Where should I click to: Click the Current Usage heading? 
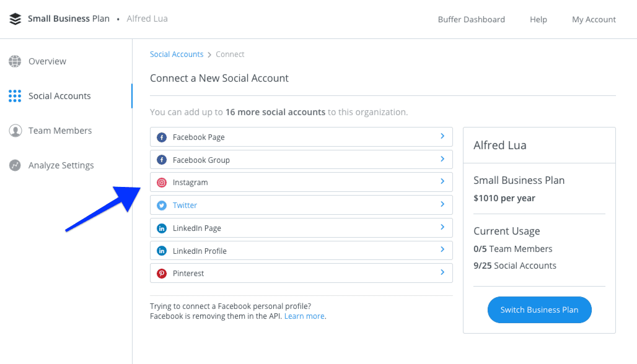[507, 231]
